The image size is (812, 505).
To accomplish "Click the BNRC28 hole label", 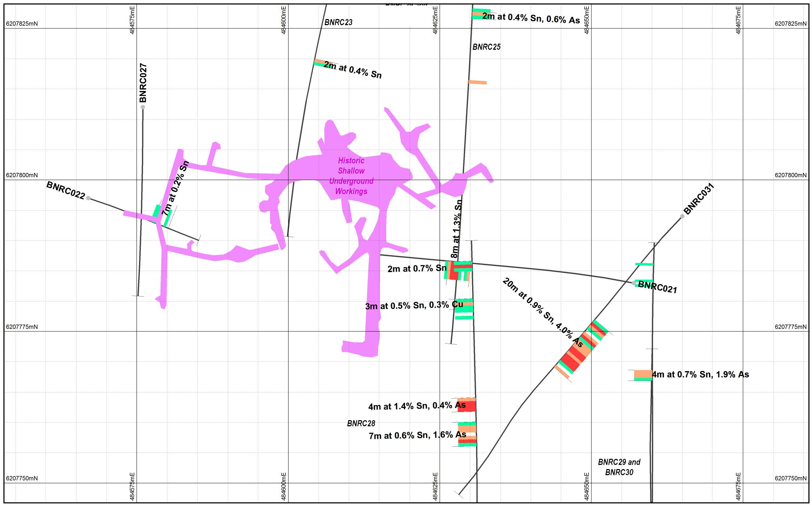I will [x=361, y=423].
